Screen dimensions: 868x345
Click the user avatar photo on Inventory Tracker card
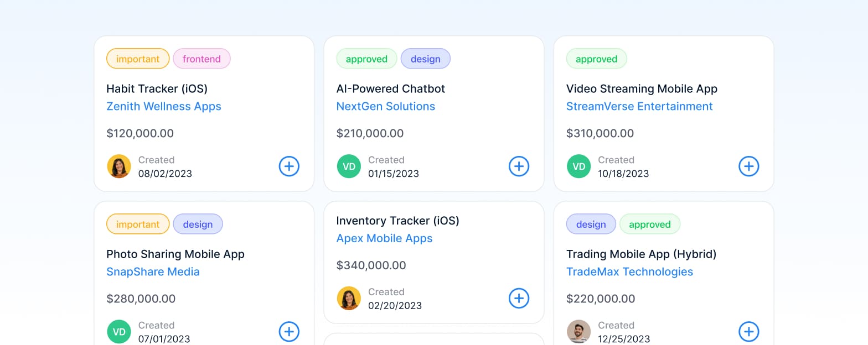pos(349,299)
